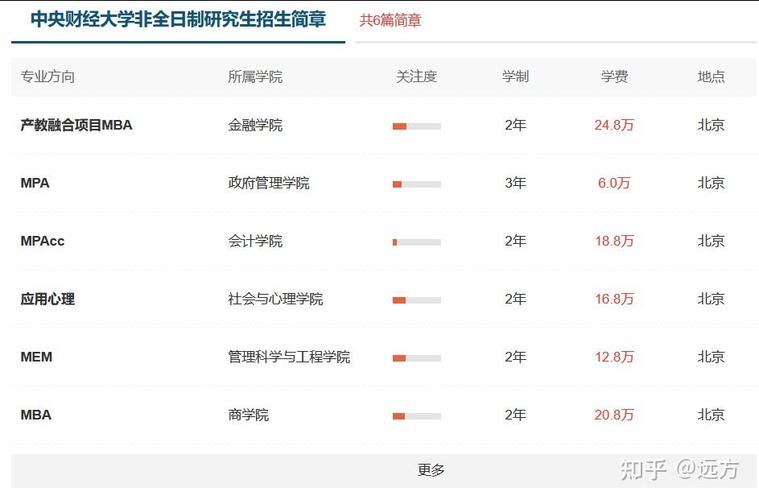Click the 2年 duration in MEM row

click(x=516, y=357)
